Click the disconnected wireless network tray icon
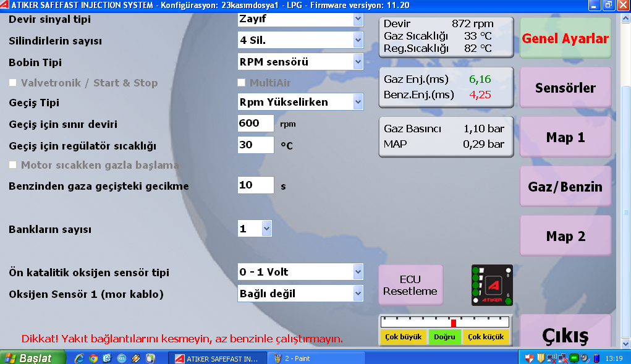This screenshot has width=631, height=364. tap(552, 358)
